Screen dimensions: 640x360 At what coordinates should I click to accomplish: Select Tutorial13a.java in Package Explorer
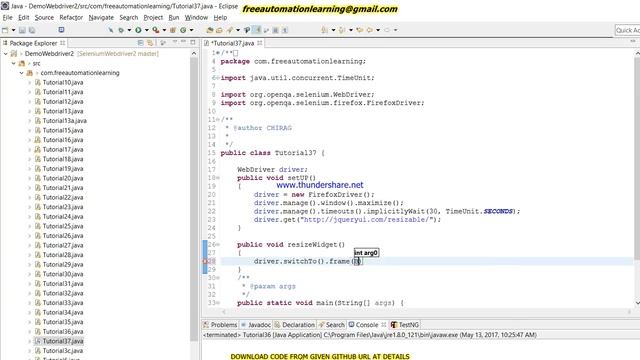(x=64, y=121)
